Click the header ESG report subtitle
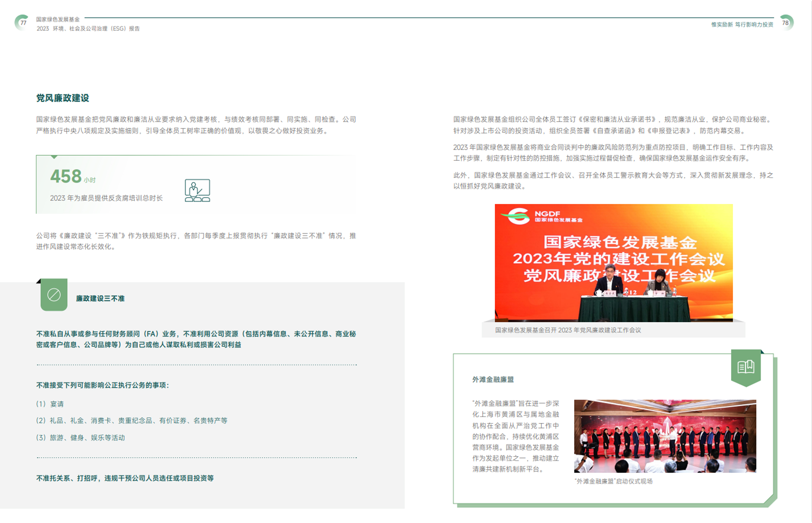 88,29
